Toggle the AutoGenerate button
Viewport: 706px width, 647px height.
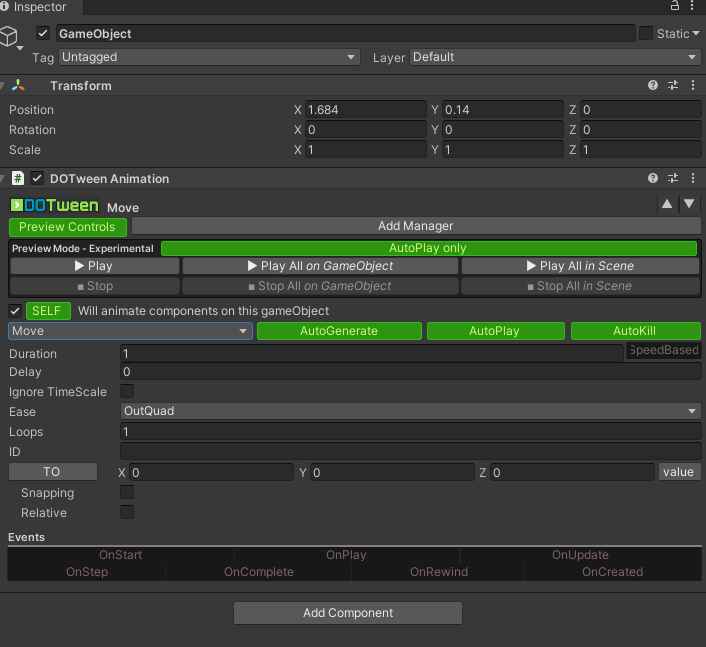pyautogui.click(x=339, y=331)
